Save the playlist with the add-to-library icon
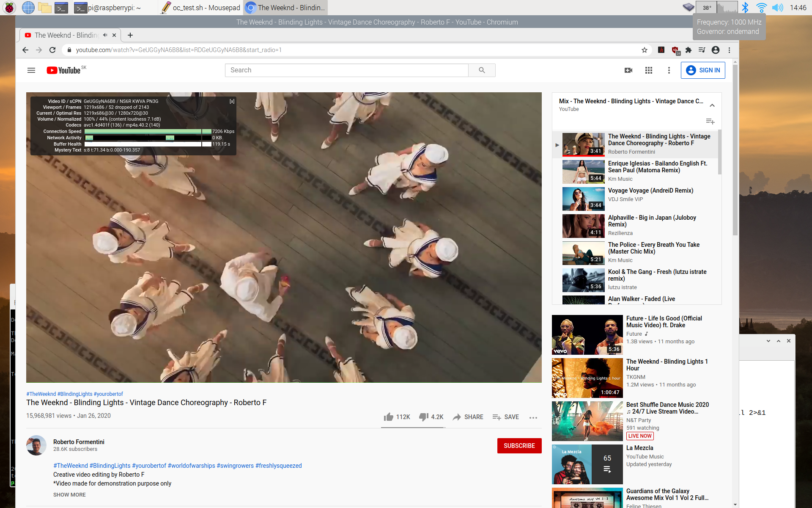Screen dimensions: 812x508 (710, 121)
